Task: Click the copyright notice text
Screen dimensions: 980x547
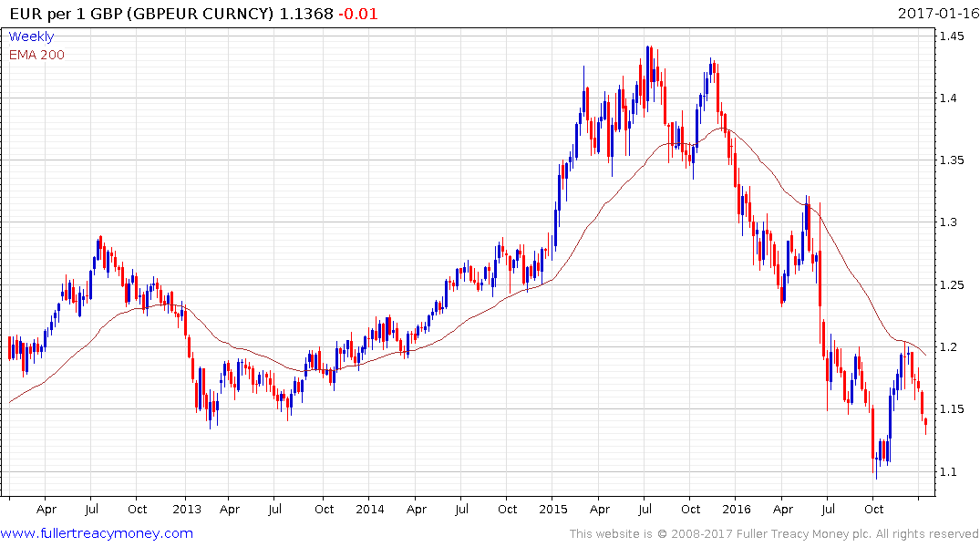Action: 774,534
